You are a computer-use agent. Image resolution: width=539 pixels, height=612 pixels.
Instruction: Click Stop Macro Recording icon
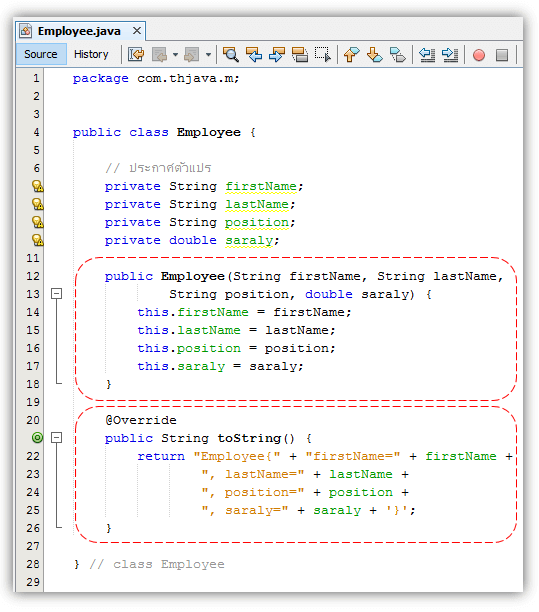tap(502, 55)
